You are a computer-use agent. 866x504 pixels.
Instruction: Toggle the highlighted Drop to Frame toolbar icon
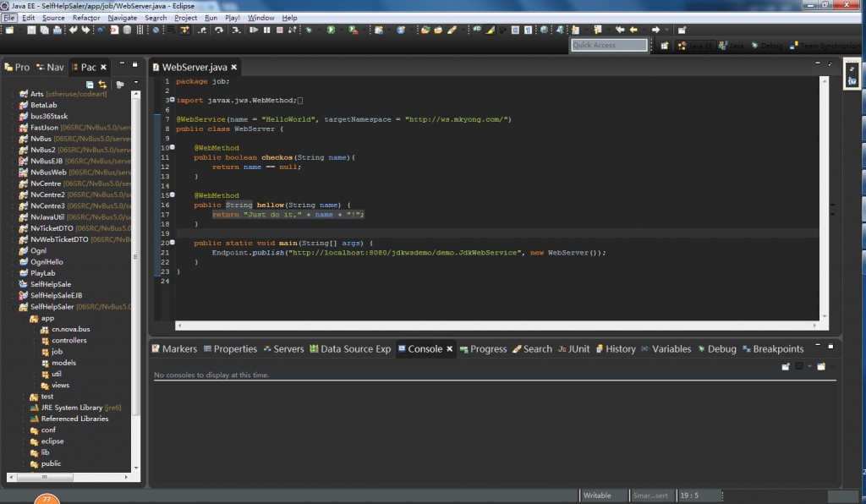(184, 30)
